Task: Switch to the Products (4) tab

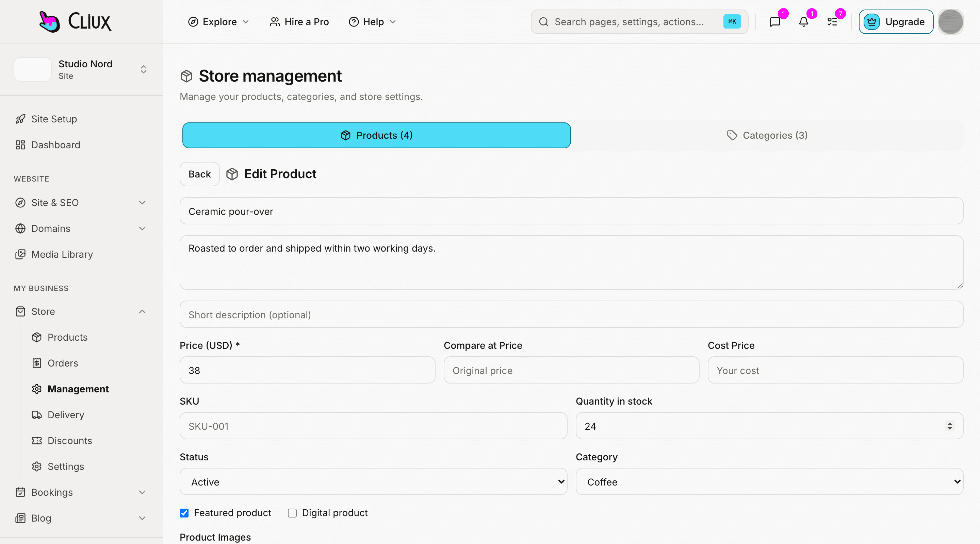Action: 376,135
